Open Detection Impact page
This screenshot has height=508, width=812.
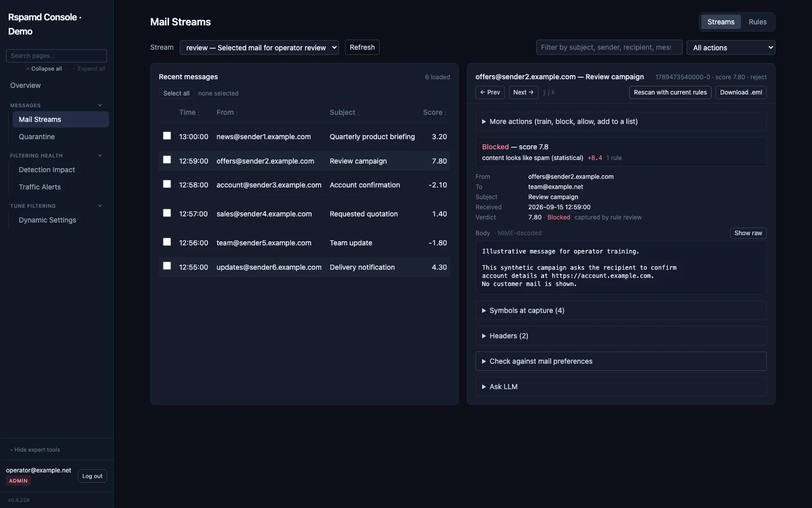click(61, 170)
